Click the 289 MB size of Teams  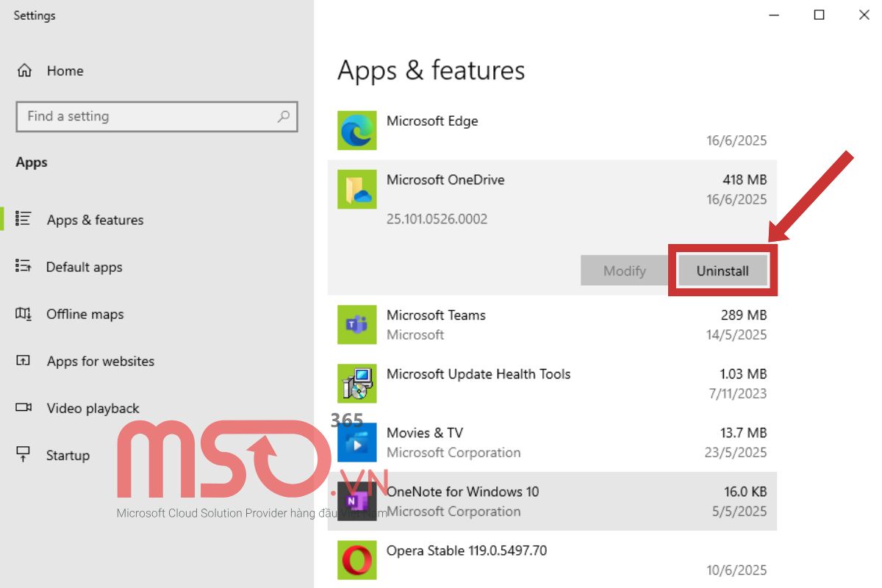coord(744,315)
